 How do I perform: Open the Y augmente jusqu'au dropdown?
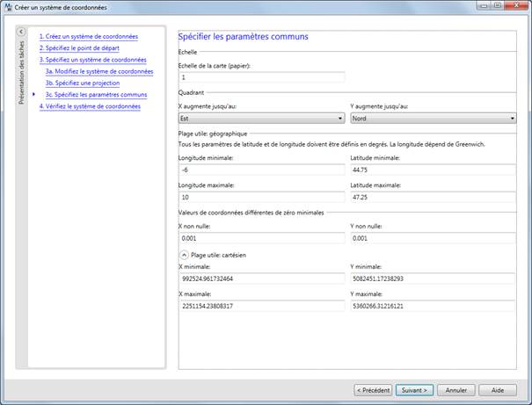432,118
